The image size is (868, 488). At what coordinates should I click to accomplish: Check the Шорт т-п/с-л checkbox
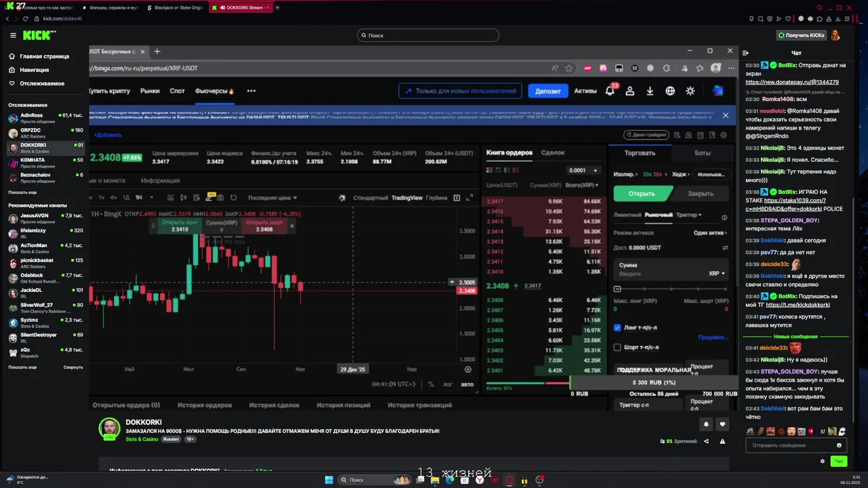point(617,347)
